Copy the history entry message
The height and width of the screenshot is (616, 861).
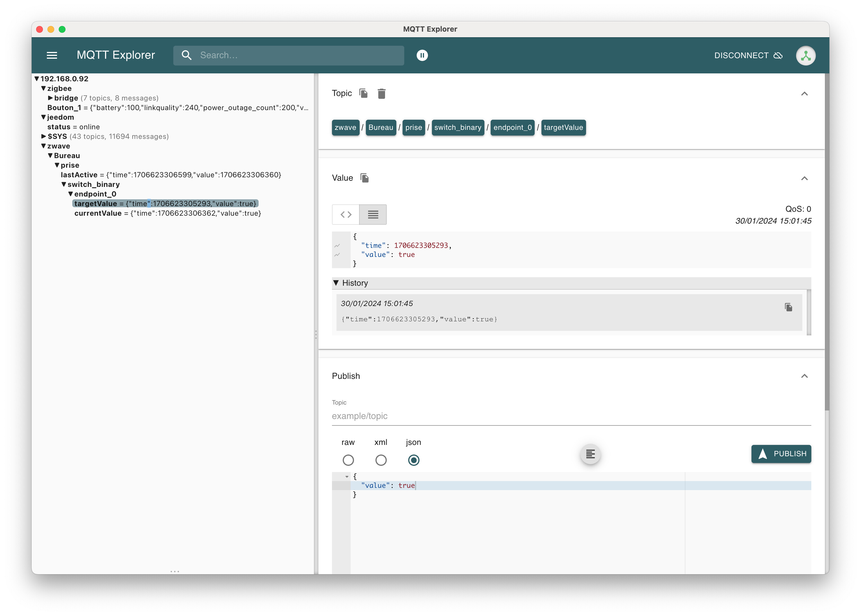[788, 307]
